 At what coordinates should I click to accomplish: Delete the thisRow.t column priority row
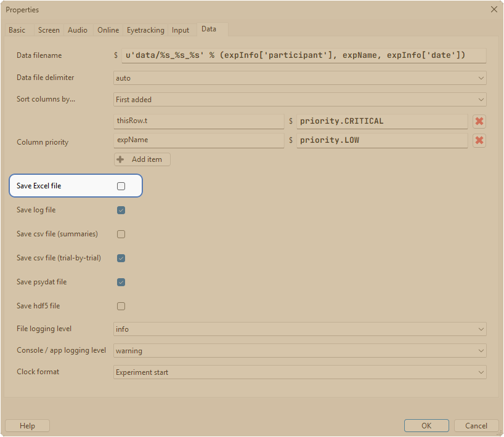479,121
